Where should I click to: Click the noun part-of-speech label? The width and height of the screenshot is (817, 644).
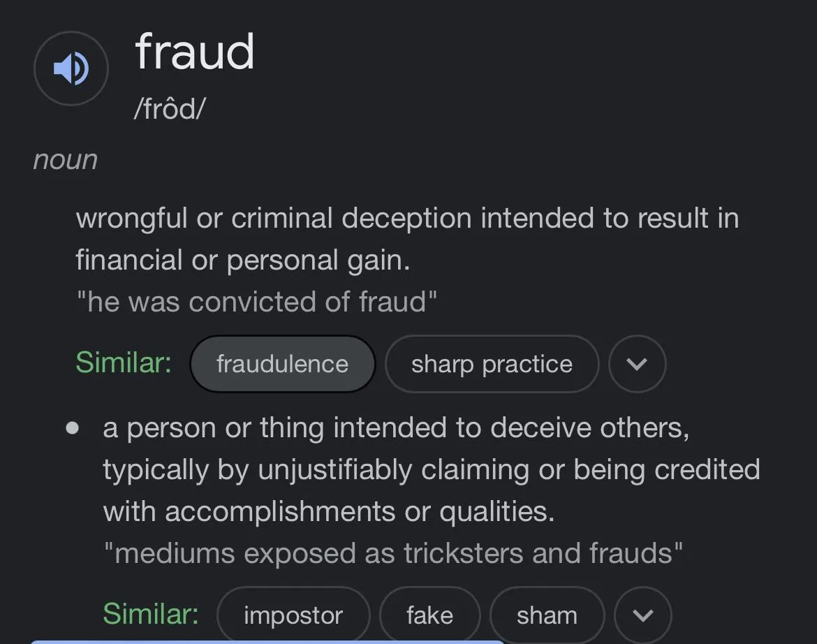click(66, 159)
